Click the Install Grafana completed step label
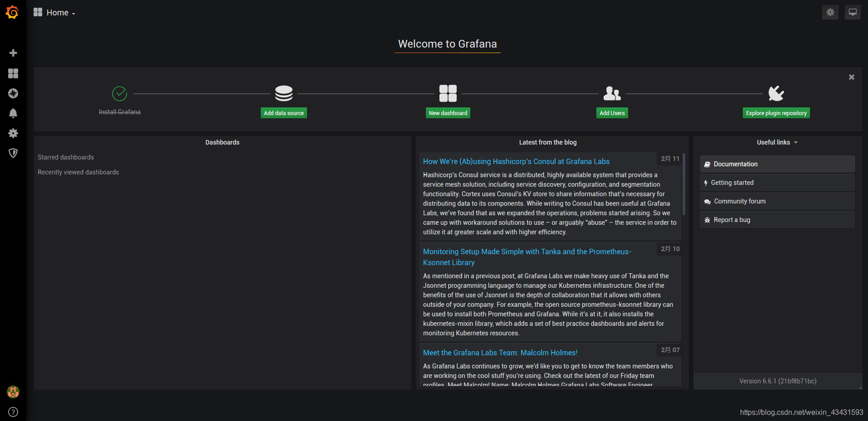Screen dimensions: 868x421 120,112
